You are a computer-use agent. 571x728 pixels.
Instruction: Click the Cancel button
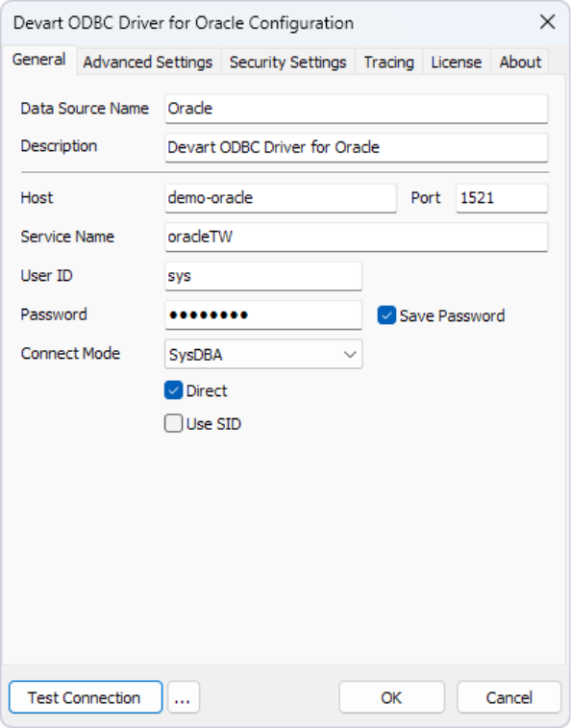(x=509, y=697)
